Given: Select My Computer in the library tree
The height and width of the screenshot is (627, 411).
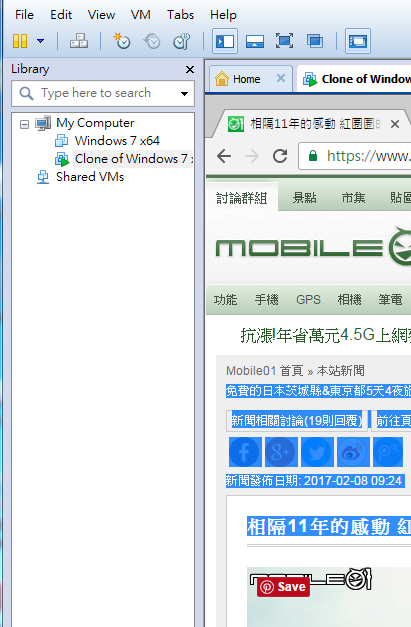Looking at the screenshot, I should 95,123.
